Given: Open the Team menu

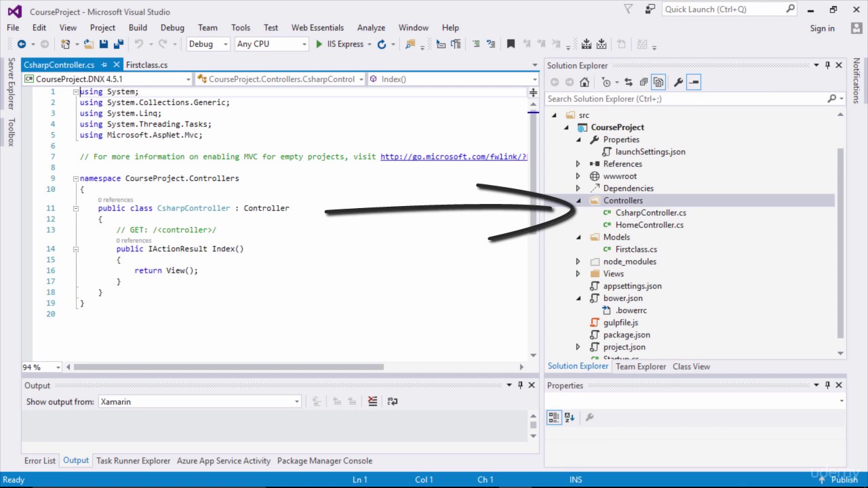Looking at the screenshot, I should point(208,28).
